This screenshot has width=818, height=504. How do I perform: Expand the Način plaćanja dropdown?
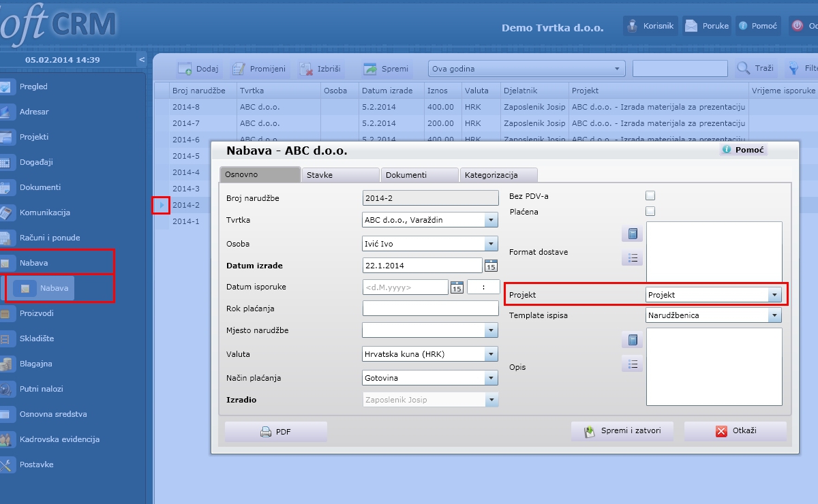pos(491,378)
